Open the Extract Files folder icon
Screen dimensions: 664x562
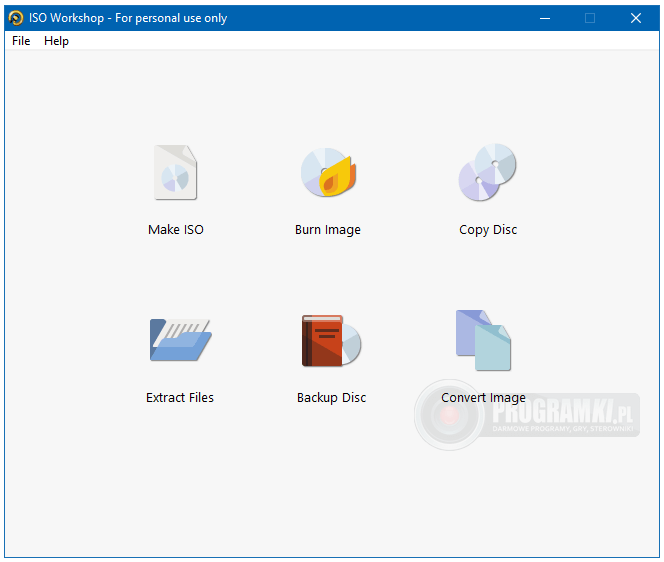point(180,340)
